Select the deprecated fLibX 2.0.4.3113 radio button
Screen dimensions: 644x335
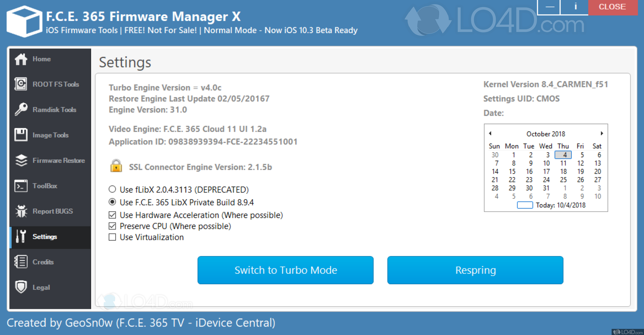click(x=112, y=189)
